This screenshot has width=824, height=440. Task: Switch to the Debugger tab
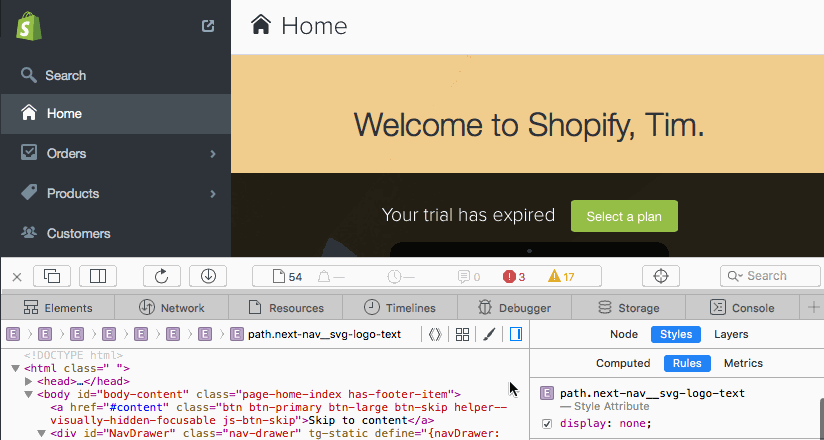click(x=514, y=308)
